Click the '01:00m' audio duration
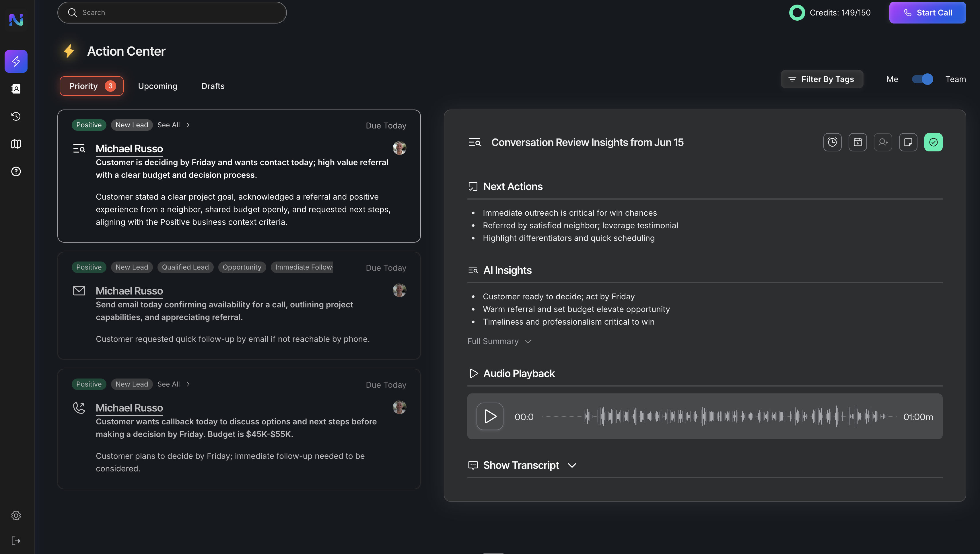Image resolution: width=980 pixels, height=554 pixels. tap(918, 417)
